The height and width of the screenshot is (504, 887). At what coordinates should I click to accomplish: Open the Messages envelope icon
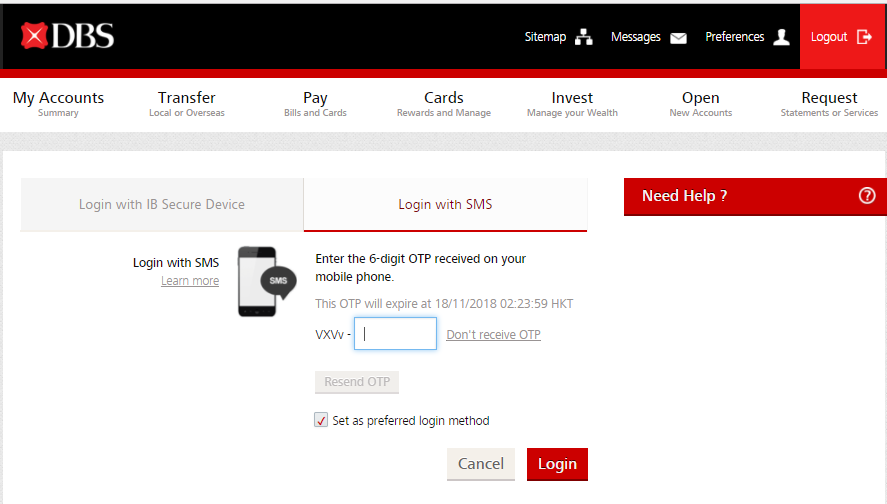coord(678,38)
